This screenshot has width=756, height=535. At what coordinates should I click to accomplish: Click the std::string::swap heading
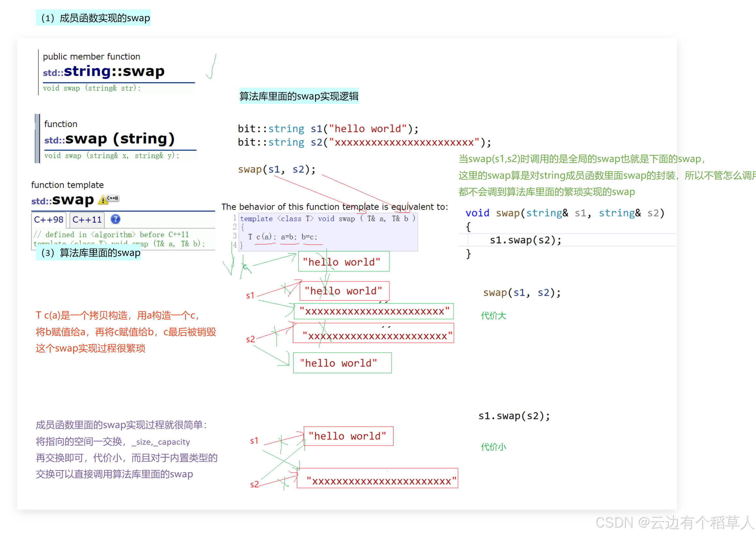[104, 71]
